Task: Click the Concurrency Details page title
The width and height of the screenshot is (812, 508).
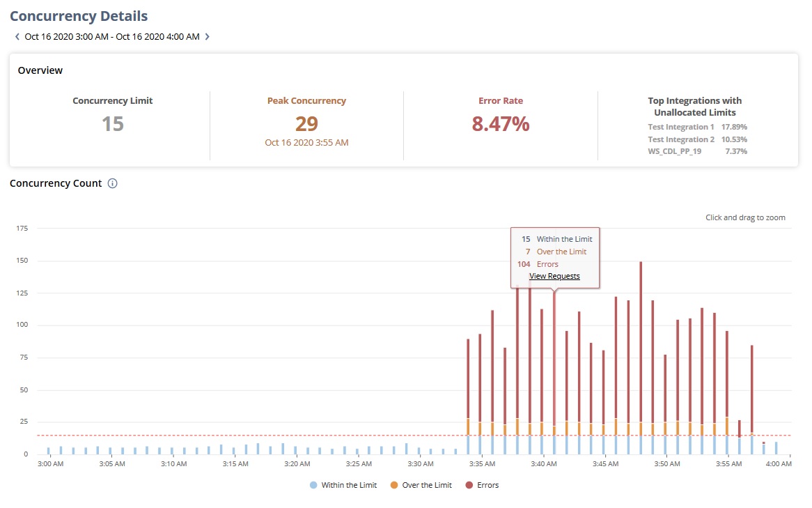Action: point(79,16)
